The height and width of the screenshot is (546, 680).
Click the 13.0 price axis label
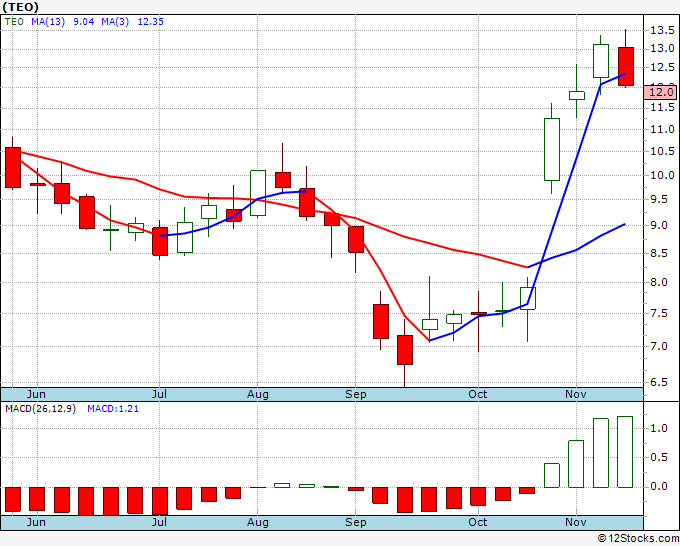pos(662,48)
